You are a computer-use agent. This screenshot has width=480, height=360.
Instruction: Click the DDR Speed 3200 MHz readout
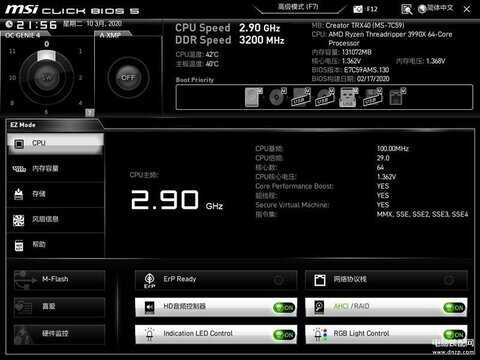click(x=230, y=40)
